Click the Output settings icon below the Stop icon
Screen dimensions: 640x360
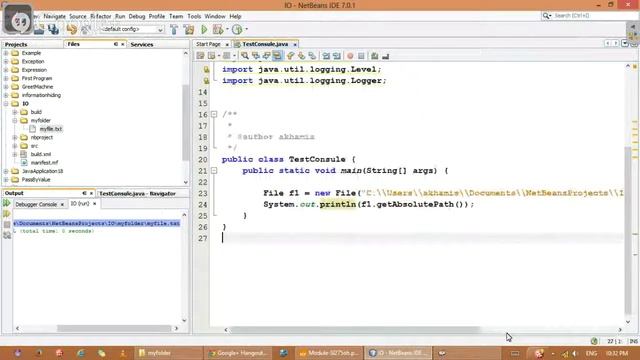pyautogui.click(x=7, y=235)
